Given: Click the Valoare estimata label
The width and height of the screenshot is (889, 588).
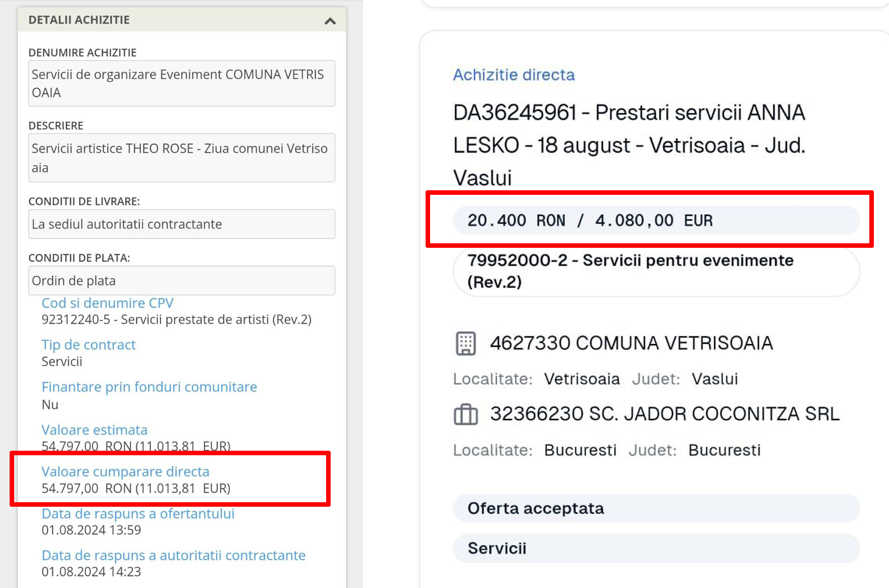Looking at the screenshot, I should (x=94, y=430).
